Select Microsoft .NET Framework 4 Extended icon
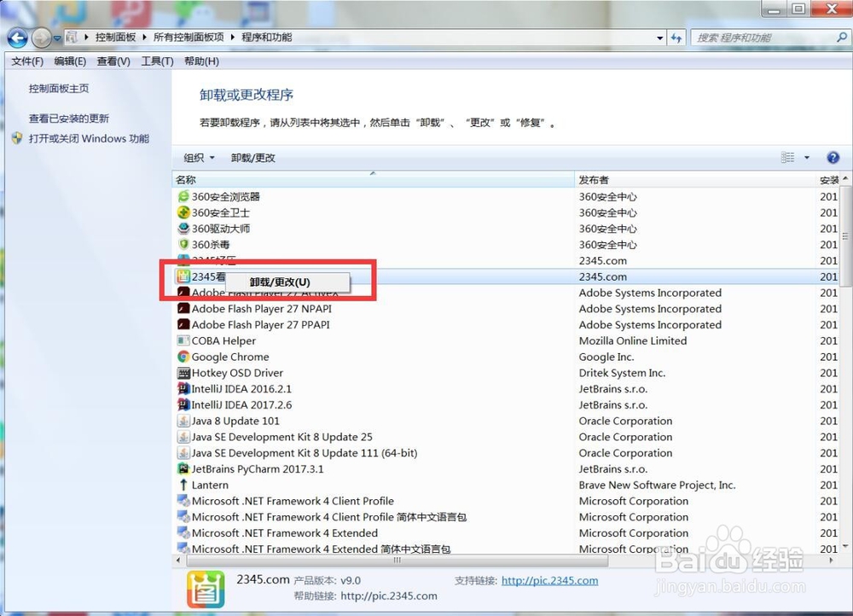853x616 pixels. pos(183,533)
